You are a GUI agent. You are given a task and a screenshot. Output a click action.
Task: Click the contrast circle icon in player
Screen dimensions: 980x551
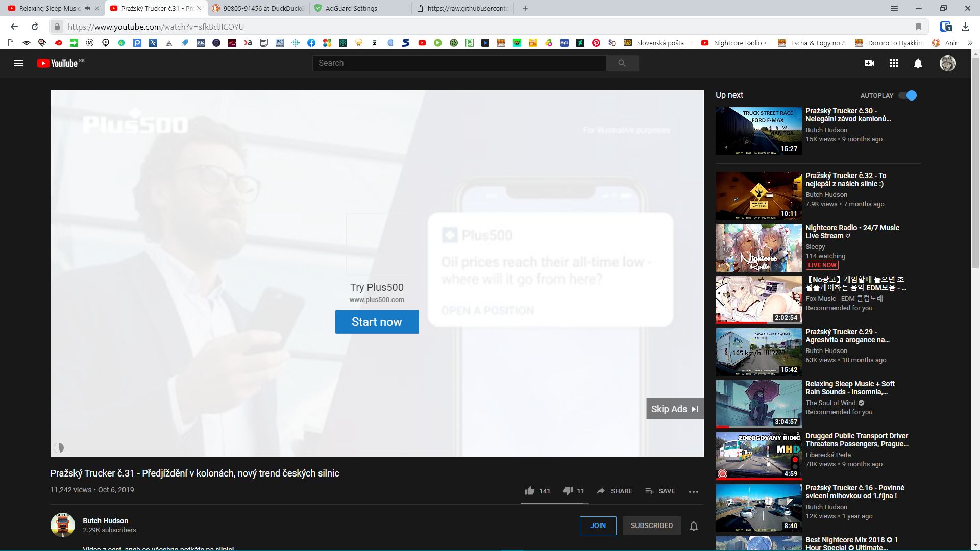59,448
